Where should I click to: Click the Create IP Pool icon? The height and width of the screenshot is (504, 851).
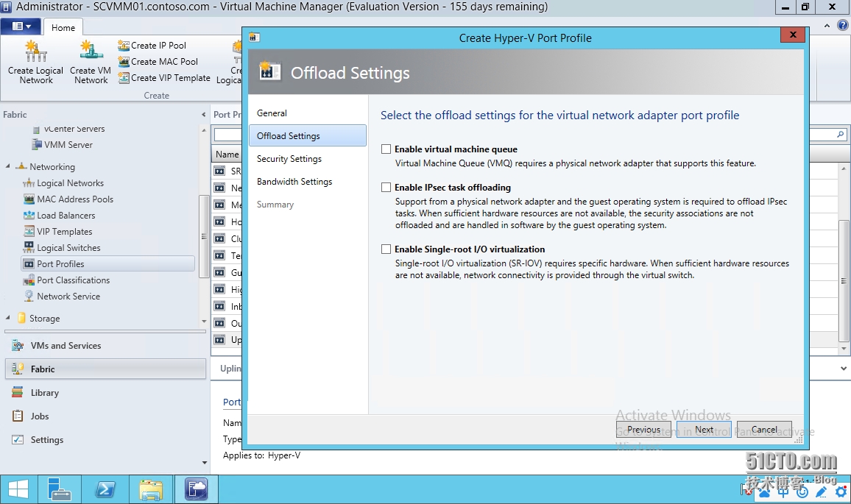point(124,46)
